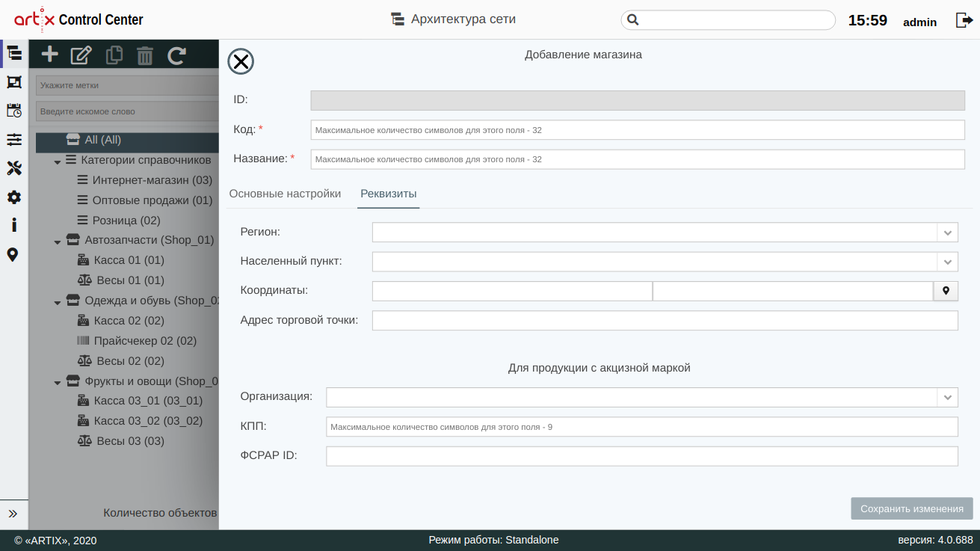
Task: Open the gear settings sidebar icon
Action: (14, 197)
